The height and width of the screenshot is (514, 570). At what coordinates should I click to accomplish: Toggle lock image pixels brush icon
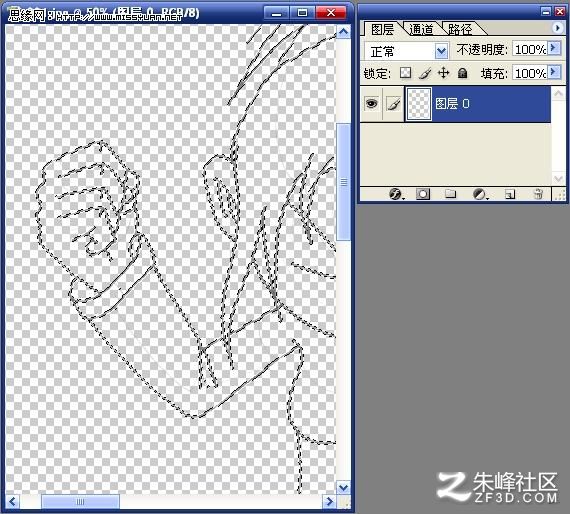pyautogui.click(x=425, y=73)
